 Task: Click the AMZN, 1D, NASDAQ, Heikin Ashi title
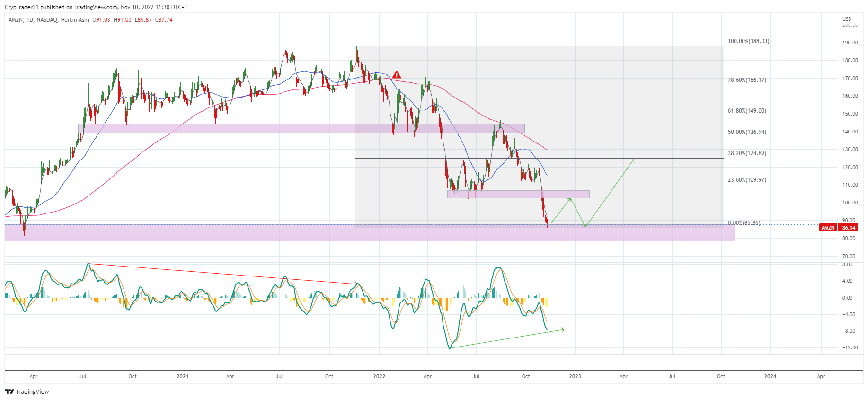(x=49, y=20)
